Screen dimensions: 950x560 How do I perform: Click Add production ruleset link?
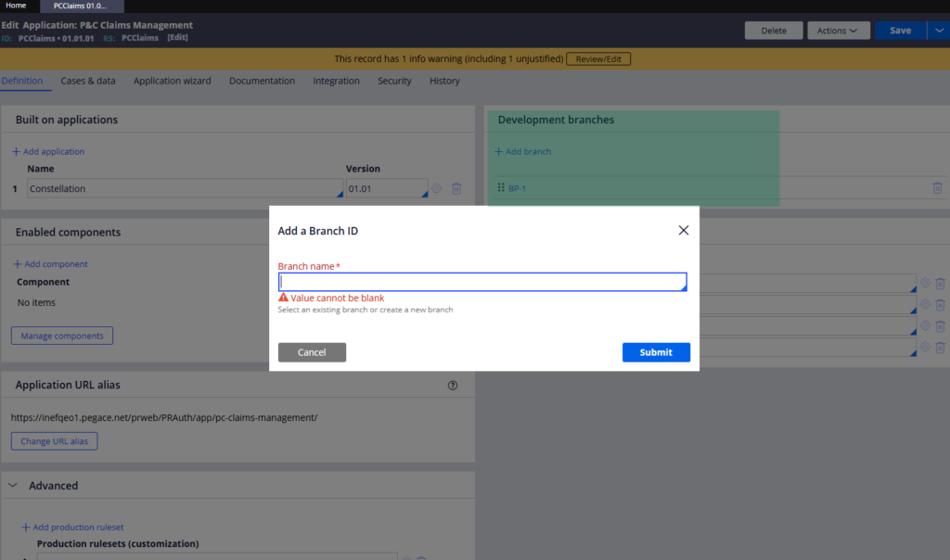[72, 528]
